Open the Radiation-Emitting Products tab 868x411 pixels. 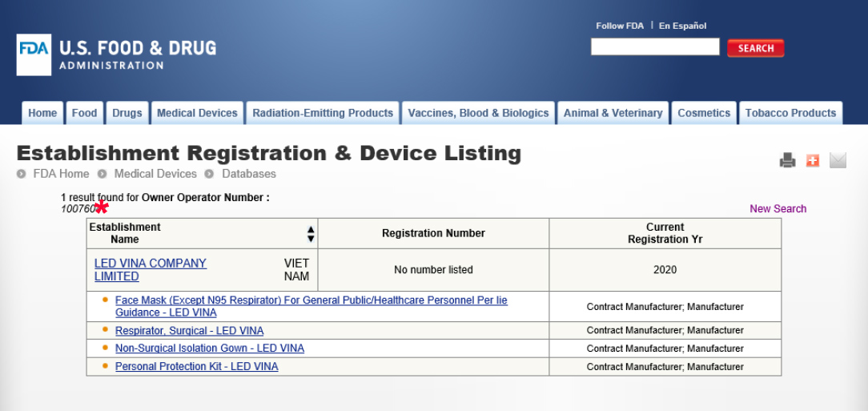click(x=323, y=113)
